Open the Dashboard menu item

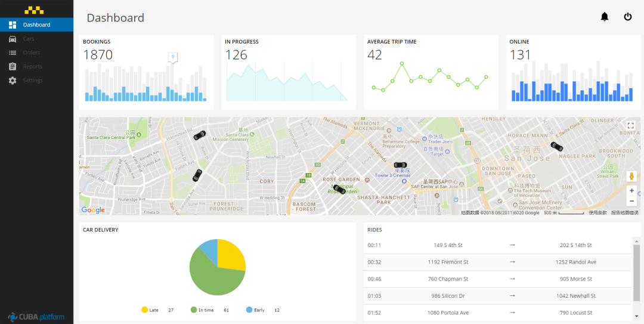(x=36, y=25)
